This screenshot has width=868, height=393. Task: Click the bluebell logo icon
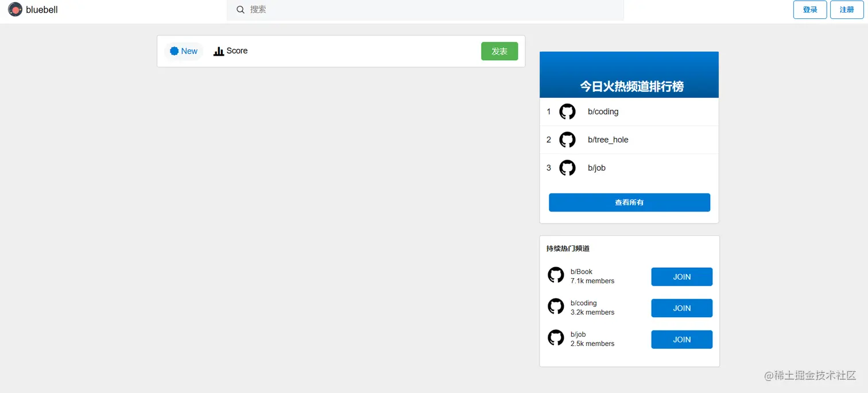(15, 9)
